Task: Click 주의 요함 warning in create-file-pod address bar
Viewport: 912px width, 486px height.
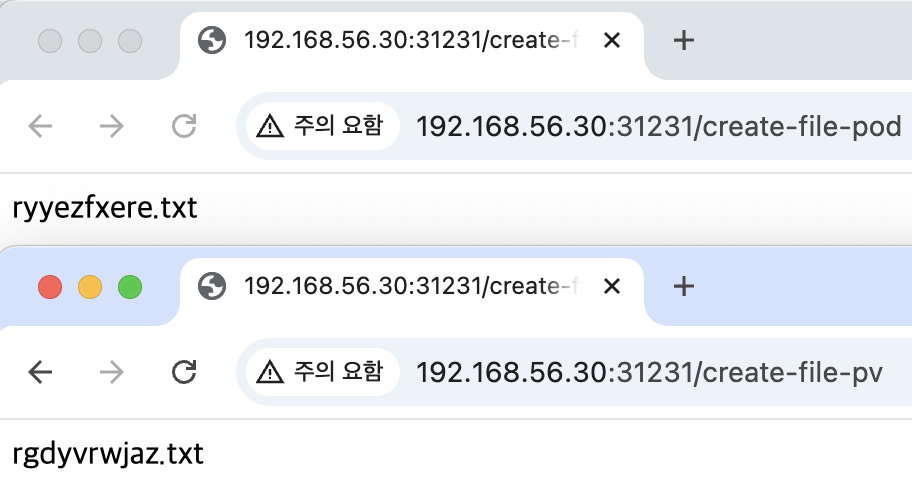Action: click(x=322, y=126)
